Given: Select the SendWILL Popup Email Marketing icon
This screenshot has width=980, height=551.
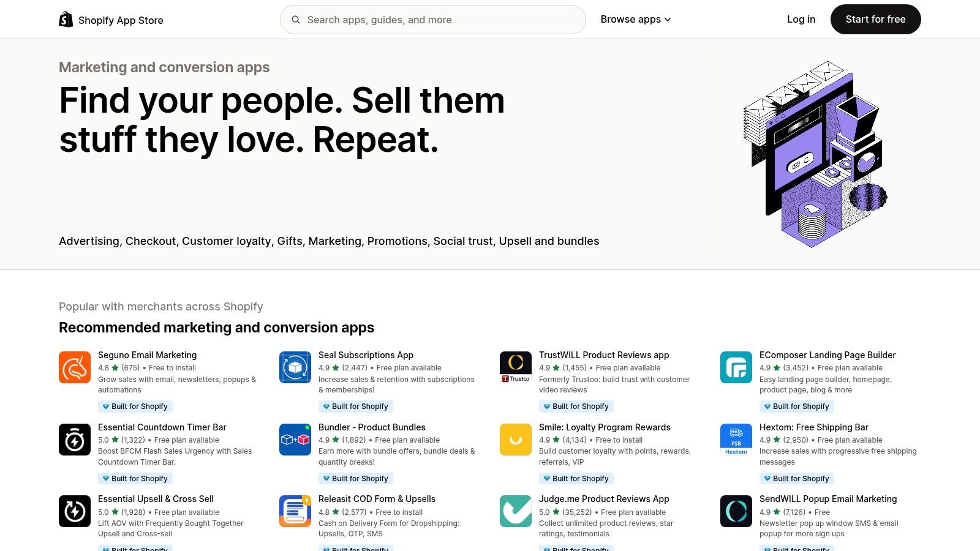Looking at the screenshot, I should 736,511.
